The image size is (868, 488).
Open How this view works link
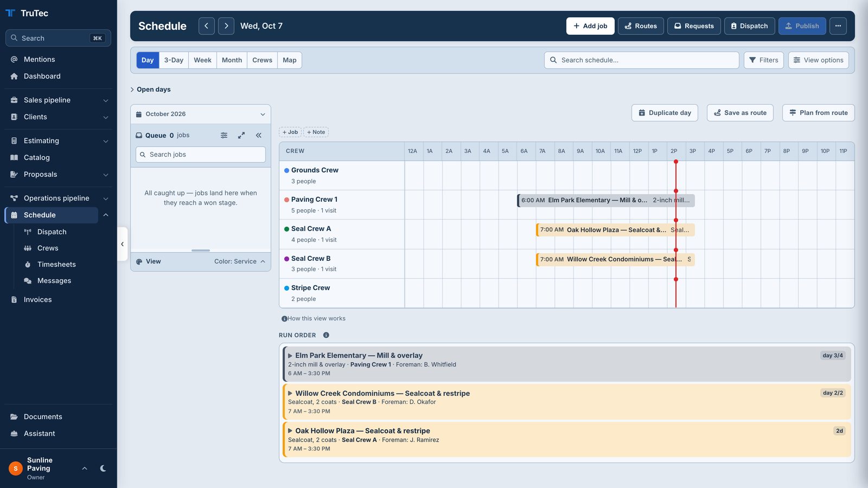(314, 319)
